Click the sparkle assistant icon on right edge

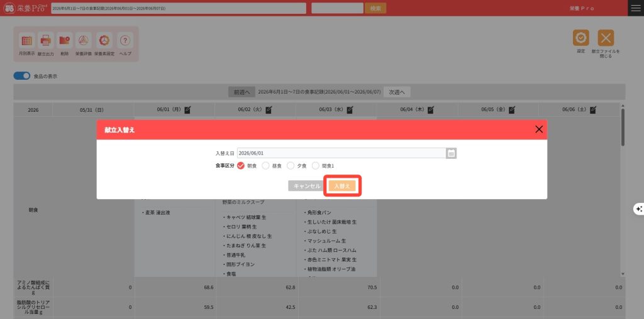(639, 209)
